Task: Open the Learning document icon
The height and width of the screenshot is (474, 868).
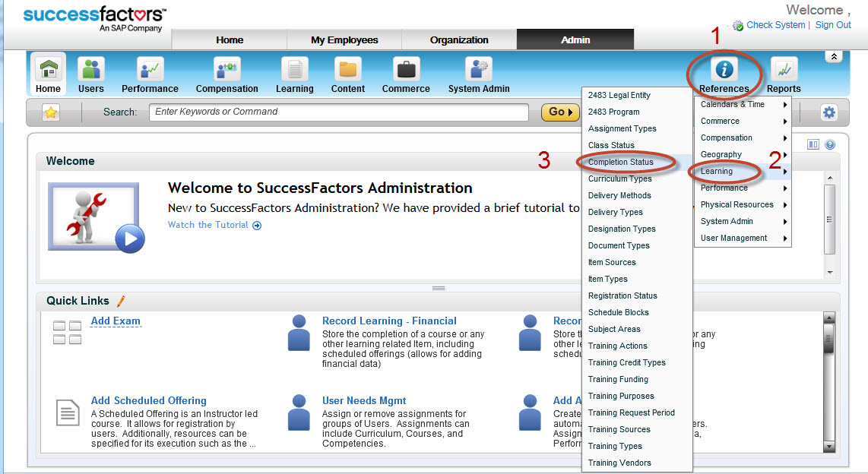Action: 294,70
